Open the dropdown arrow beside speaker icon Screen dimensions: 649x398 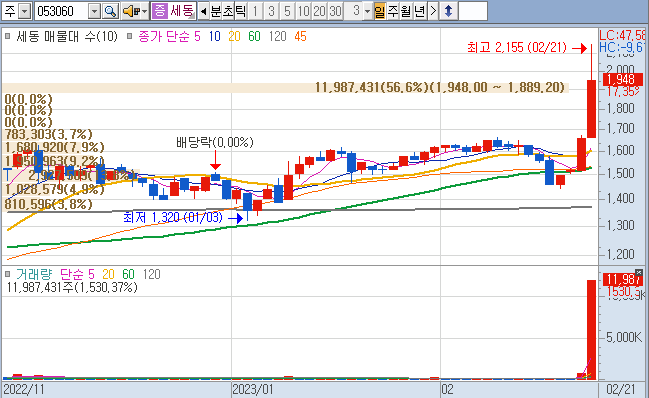(x=144, y=12)
